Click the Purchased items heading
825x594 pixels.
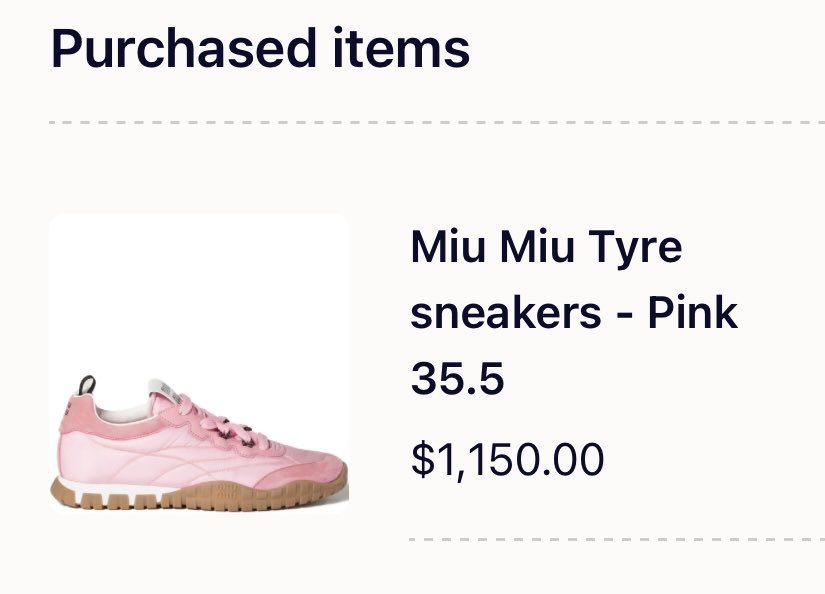[x=260, y=48]
